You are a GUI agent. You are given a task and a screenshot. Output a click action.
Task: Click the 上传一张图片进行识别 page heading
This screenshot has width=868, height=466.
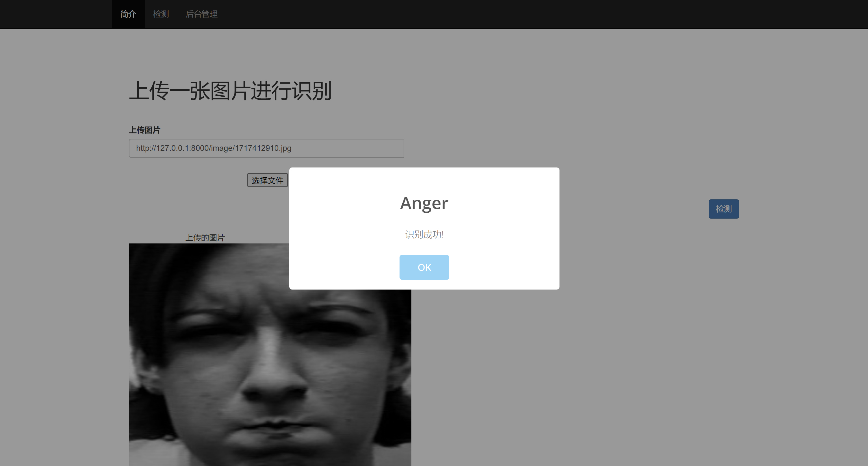231,91
